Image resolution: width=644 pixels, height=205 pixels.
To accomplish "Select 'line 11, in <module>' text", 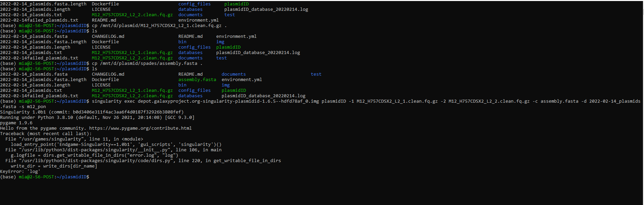I will (x=116, y=139).
